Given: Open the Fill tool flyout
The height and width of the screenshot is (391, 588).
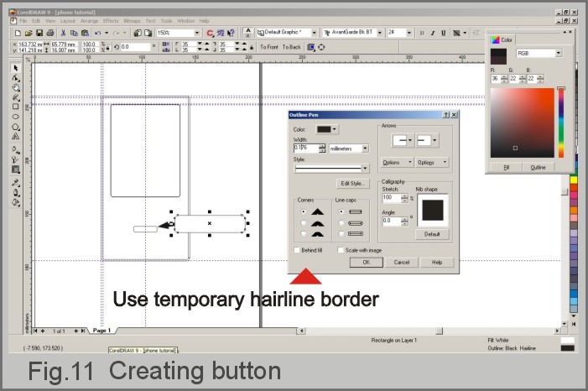Looking at the screenshot, I should (x=15, y=202).
